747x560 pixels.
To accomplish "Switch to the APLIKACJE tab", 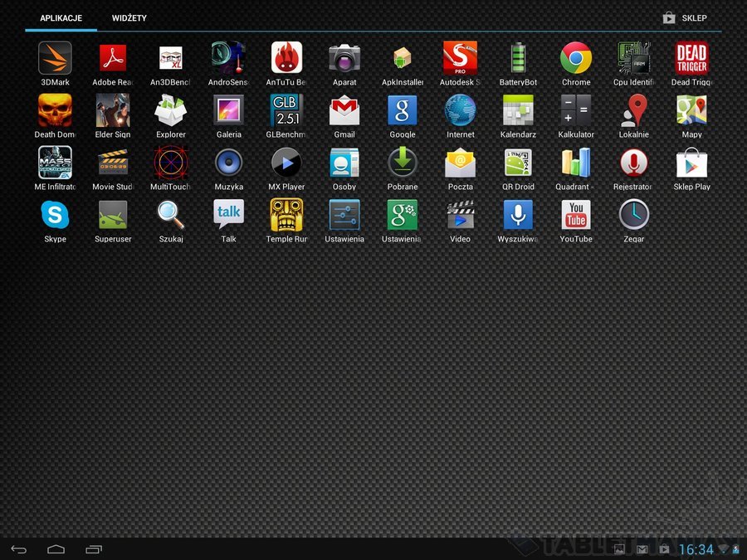I will point(61,18).
